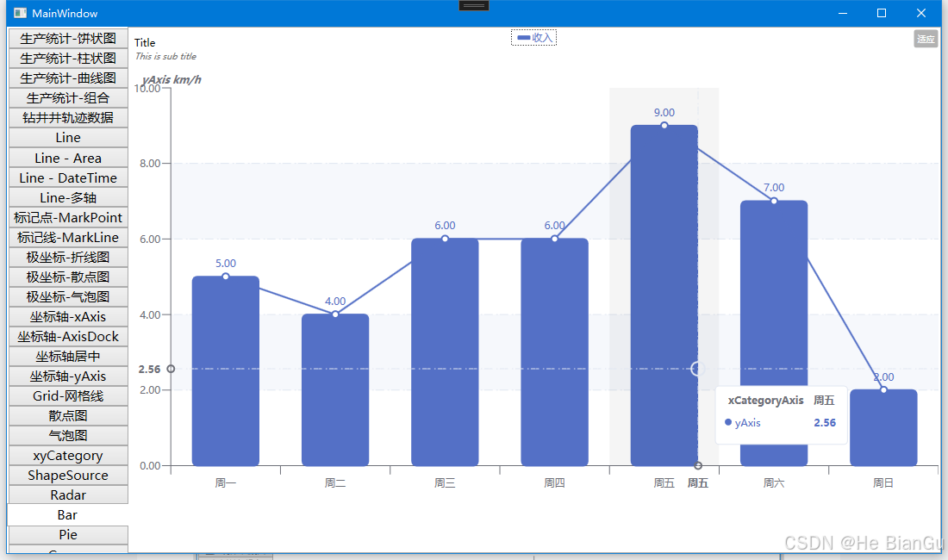Open the 生产统计-柱状图 demo
Viewport: 948px width, 560px height.
click(x=68, y=58)
